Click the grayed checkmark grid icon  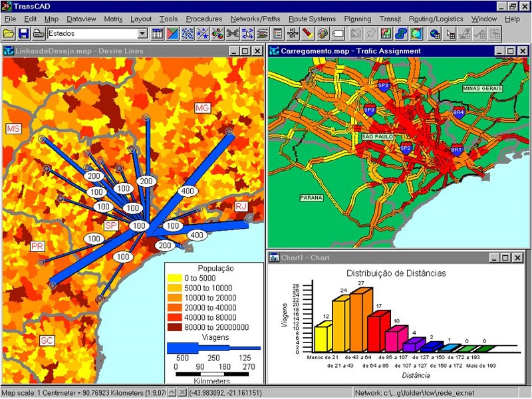point(479,34)
